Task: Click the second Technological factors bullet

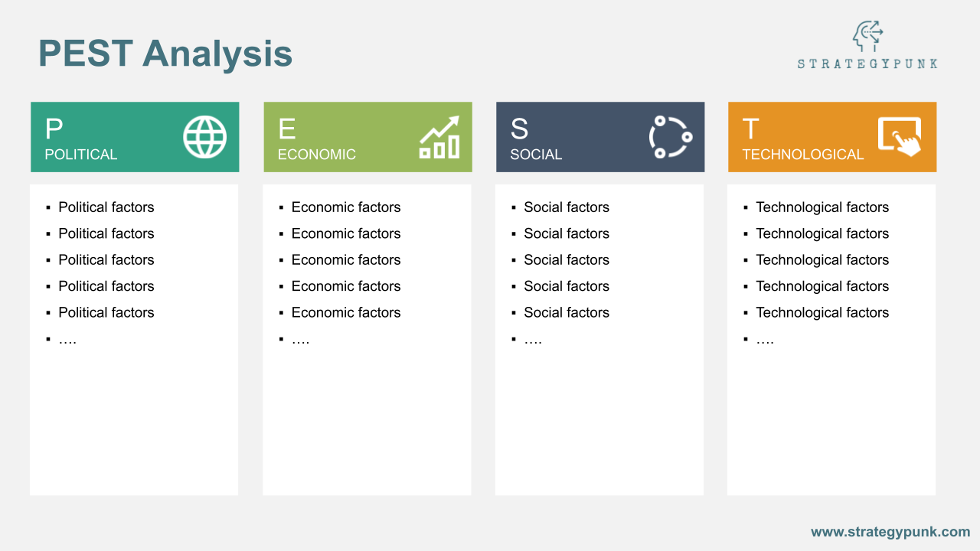Action: (822, 233)
